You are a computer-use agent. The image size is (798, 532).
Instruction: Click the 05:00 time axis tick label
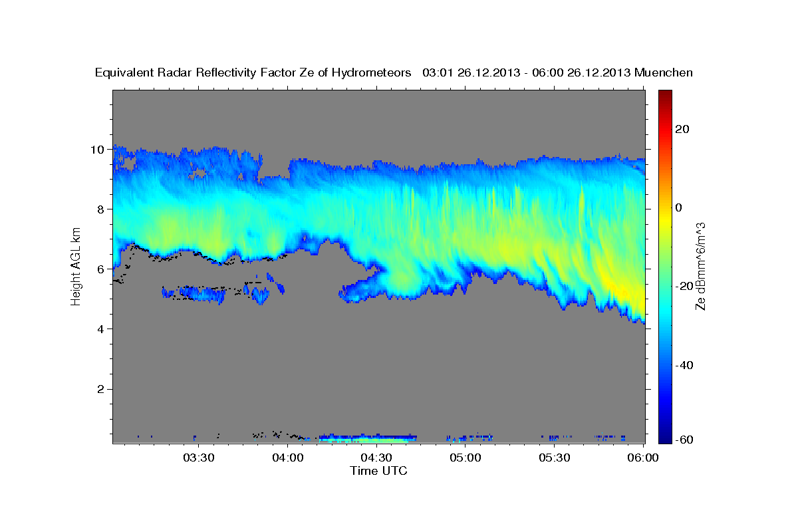[465, 458]
